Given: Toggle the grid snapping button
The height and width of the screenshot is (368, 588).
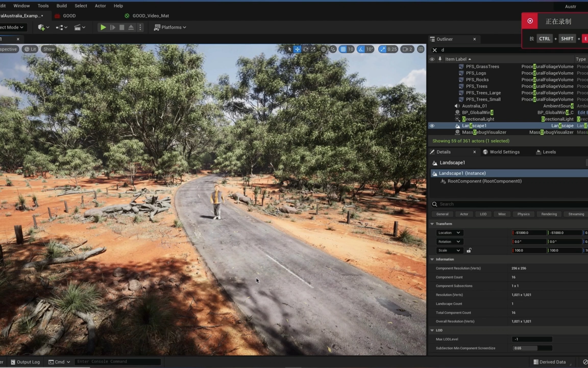Looking at the screenshot, I should [x=343, y=49].
